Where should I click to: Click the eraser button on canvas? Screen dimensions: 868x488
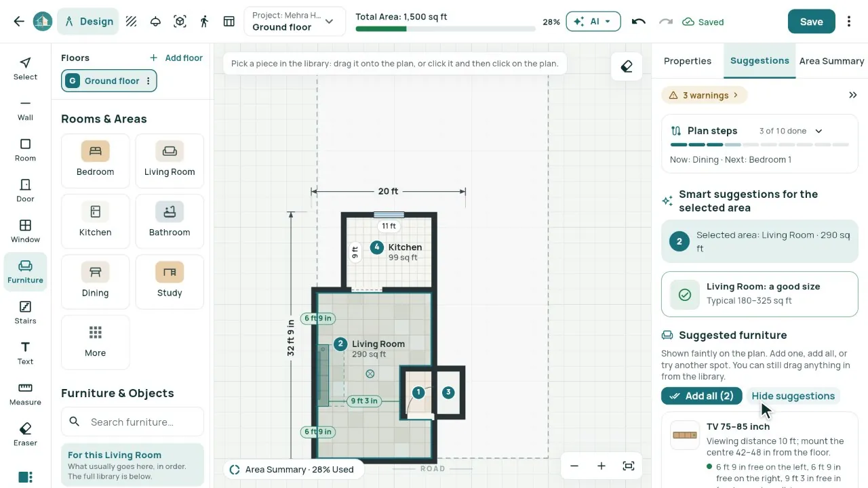point(627,66)
